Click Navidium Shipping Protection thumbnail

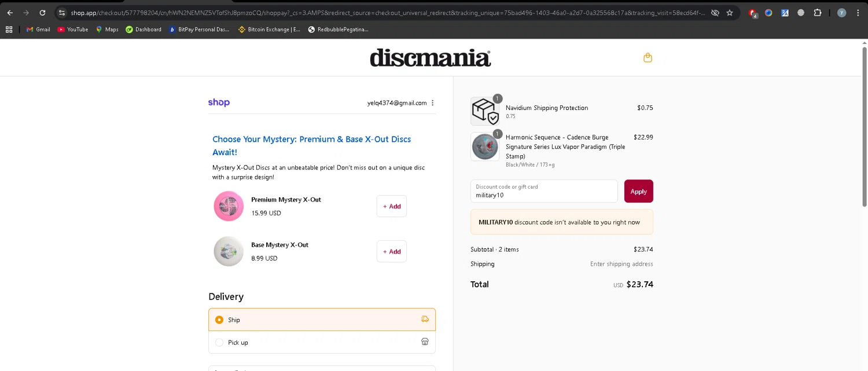pos(485,111)
